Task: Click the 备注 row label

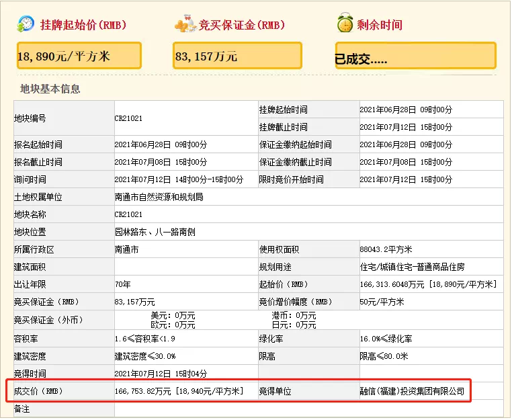Action: 22,409
